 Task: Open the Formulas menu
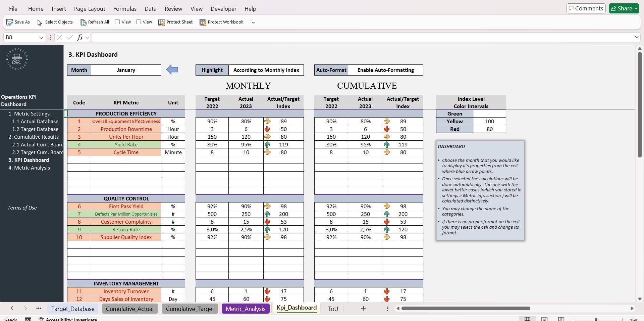point(124,9)
